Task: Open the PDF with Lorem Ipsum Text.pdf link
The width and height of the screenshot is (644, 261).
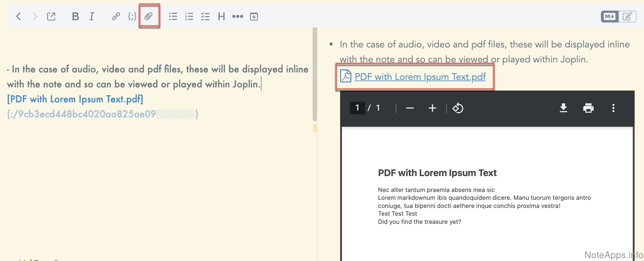Action: pos(420,77)
